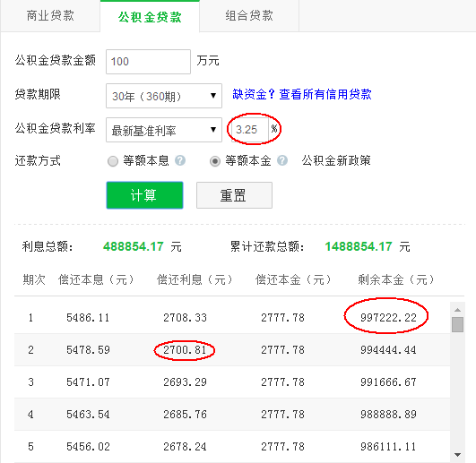This screenshot has height=463, width=476.
Task: Click the green 计算 button
Action: click(x=144, y=195)
